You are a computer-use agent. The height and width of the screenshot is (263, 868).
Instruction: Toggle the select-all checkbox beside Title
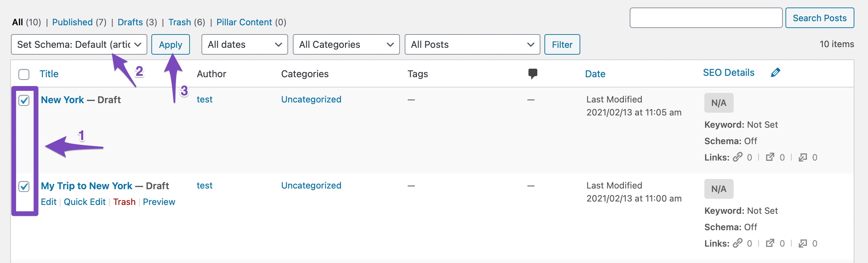24,74
